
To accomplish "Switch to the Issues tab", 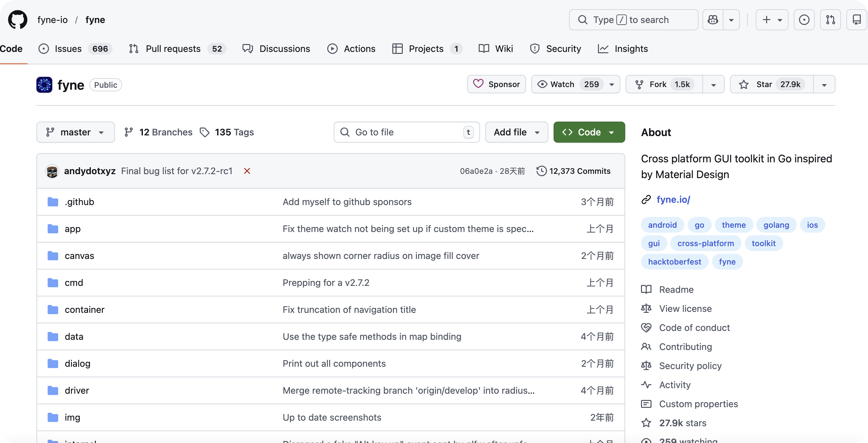I will [68, 49].
